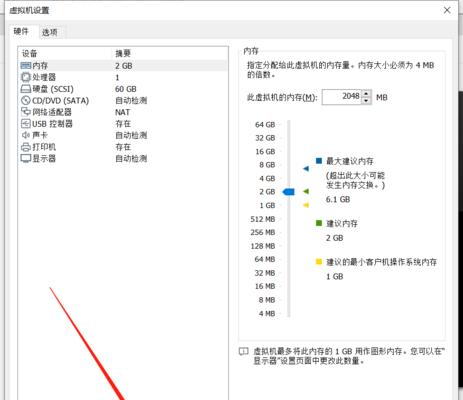This screenshot has width=463, height=400.
Task: Click the blue memory slider handle at 2 GB
Action: [x=289, y=192]
